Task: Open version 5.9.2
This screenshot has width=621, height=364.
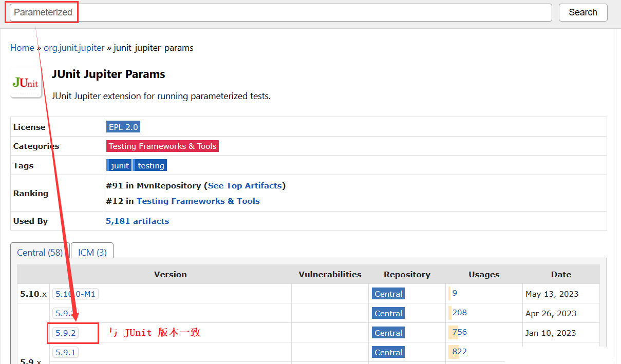Action: (x=65, y=333)
